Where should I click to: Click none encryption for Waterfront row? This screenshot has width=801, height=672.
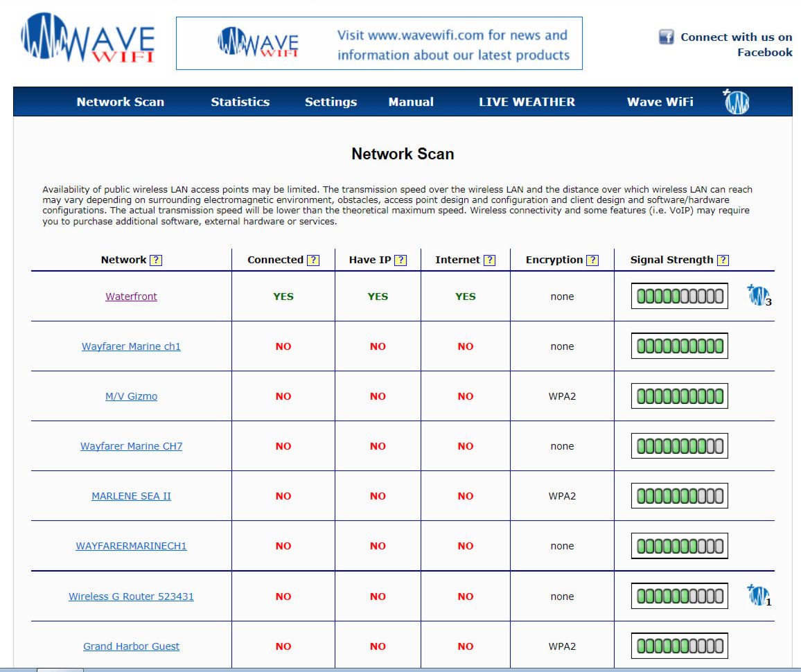[x=562, y=297]
